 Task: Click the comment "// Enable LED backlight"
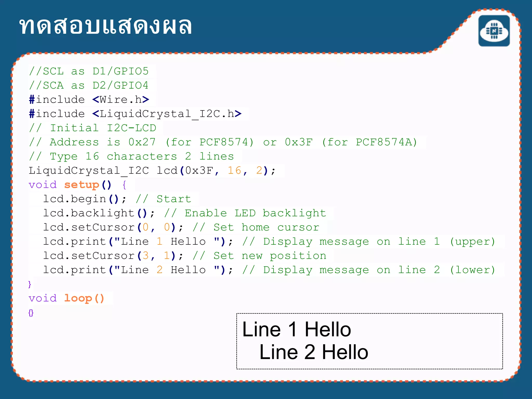[245, 213]
